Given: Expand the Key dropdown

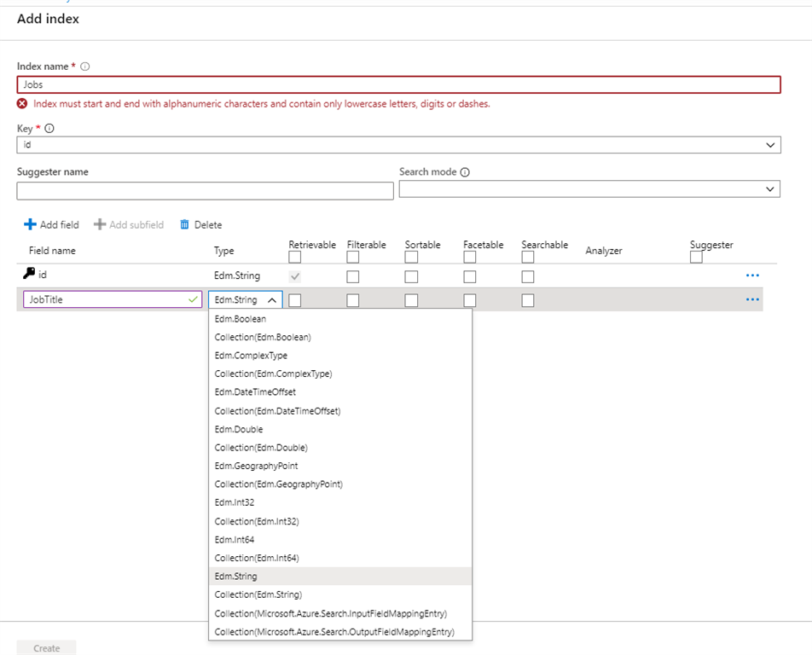Looking at the screenshot, I should (x=771, y=146).
